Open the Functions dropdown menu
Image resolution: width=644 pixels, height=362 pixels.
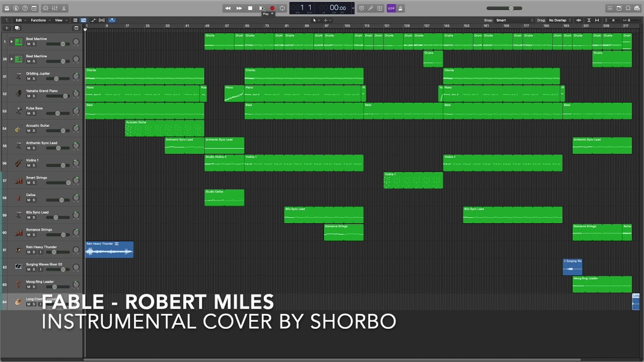[x=41, y=20]
